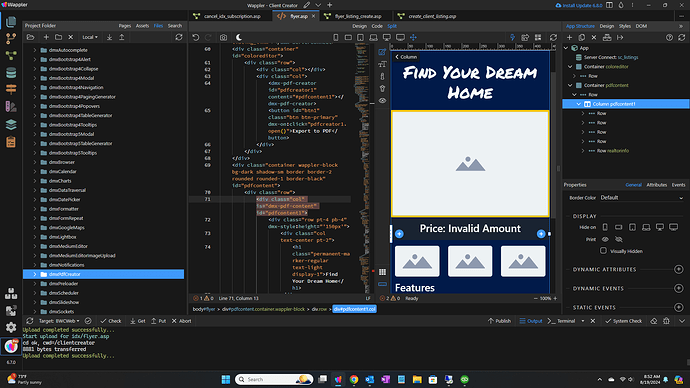The width and height of the screenshot is (690, 388).
Task: Toggle print visible eye icon
Action: pyautogui.click(x=605, y=239)
